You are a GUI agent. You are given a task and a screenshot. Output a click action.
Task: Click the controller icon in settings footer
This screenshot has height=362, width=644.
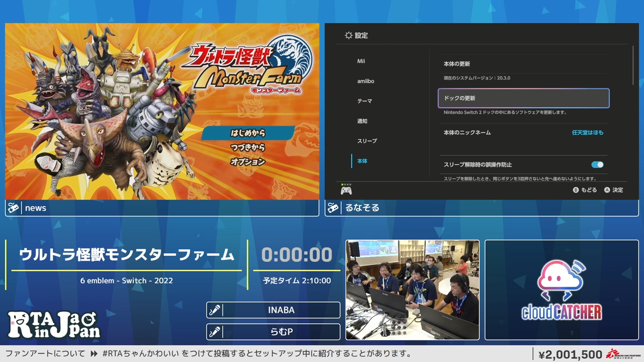[x=346, y=191]
